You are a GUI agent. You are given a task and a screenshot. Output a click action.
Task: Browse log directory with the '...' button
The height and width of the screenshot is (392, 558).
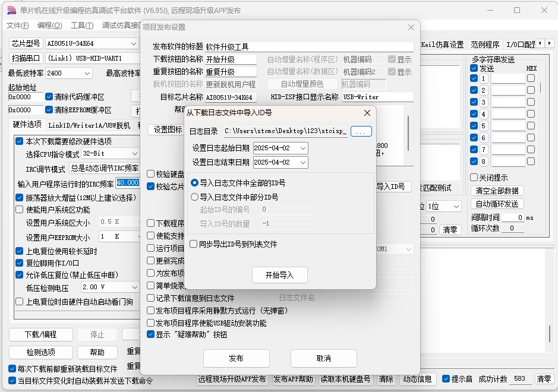tap(361, 131)
